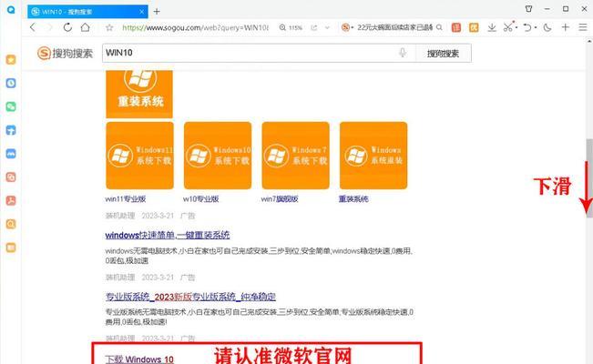Click the toolbar search box hot-news text

(x=394, y=27)
